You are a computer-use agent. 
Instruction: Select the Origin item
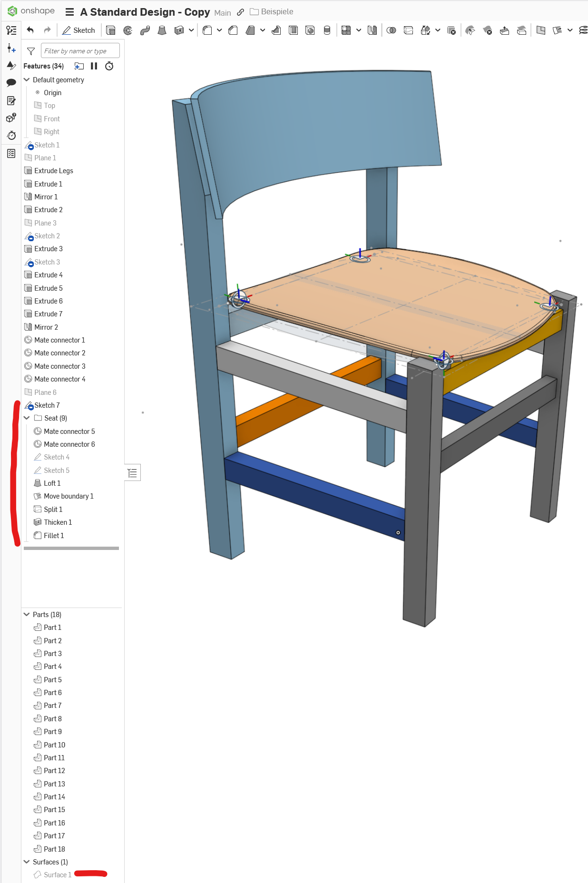pyautogui.click(x=52, y=93)
